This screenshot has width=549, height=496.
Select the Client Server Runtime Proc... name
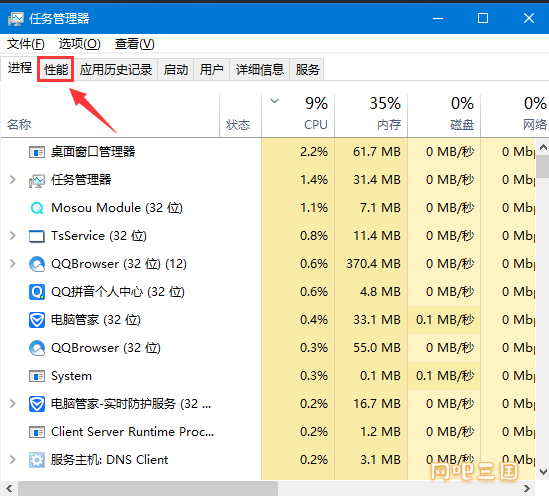click(132, 432)
